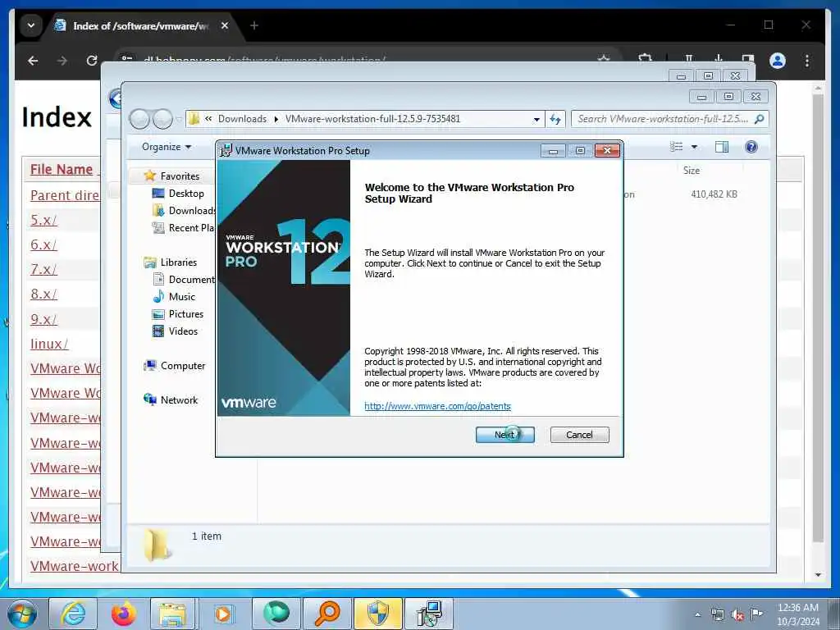Open 6.x/ directory link

(x=43, y=244)
